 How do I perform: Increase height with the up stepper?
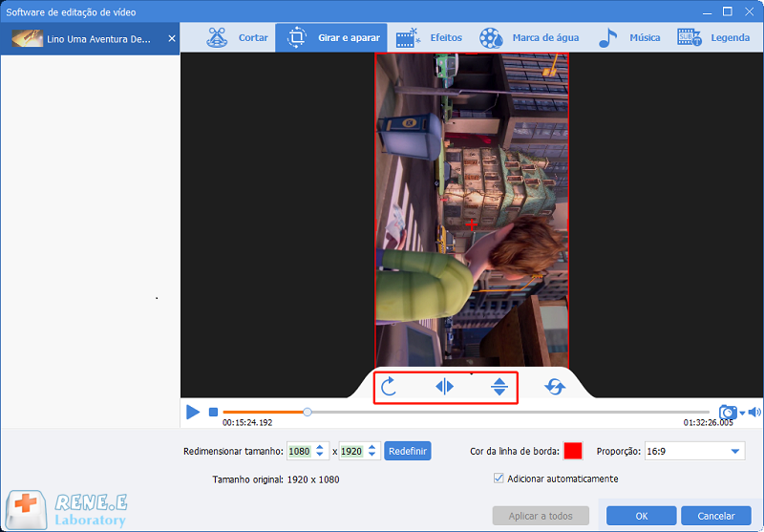point(371,447)
